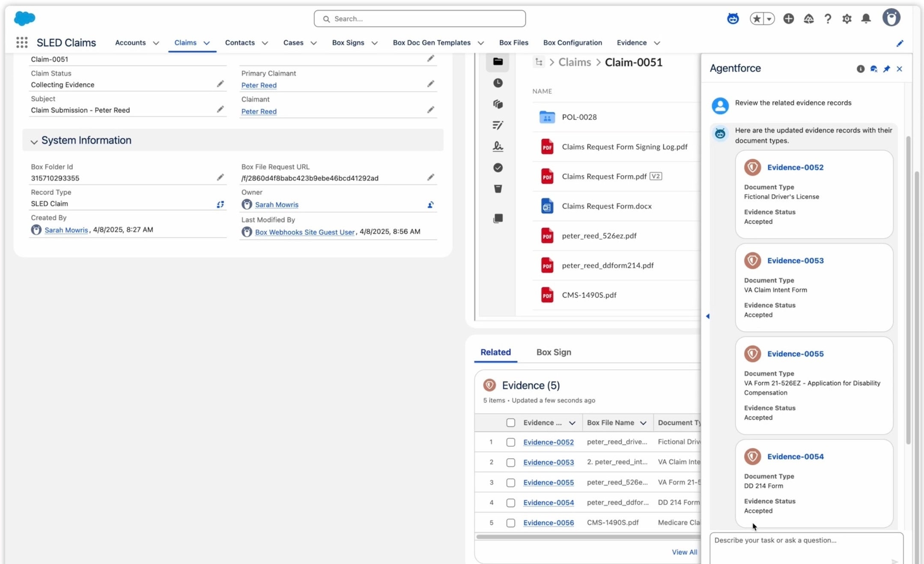The image size is (924, 564).
Task: Click the Box folder tree icon before Claims
Action: 539,62
